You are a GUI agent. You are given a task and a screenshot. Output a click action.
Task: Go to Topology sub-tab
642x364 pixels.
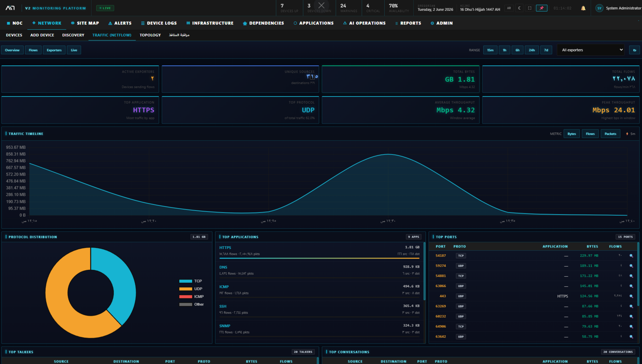(x=150, y=35)
